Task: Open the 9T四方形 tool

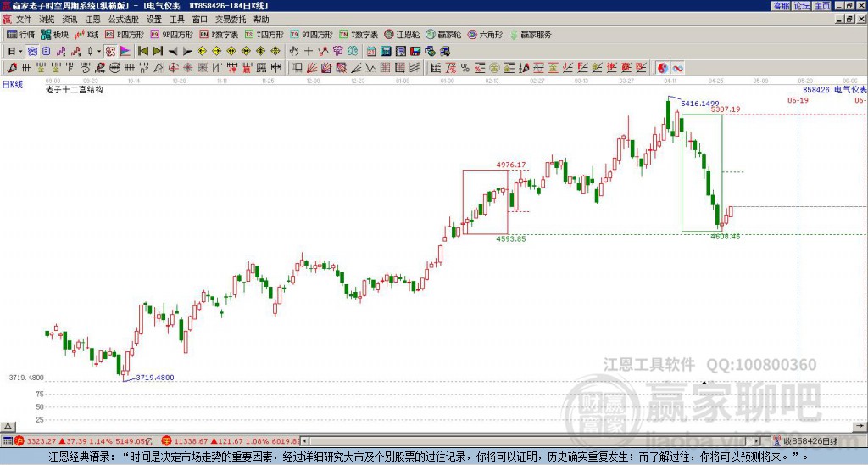Action: click(311, 34)
